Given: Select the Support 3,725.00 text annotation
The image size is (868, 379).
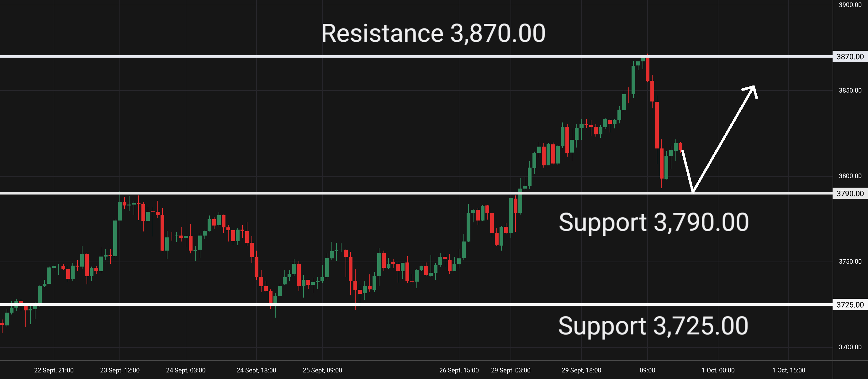Looking at the screenshot, I should coord(654,326).
